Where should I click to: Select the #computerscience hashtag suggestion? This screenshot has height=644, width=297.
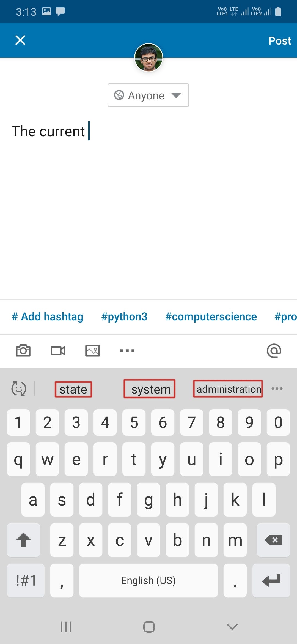point(211,317)
